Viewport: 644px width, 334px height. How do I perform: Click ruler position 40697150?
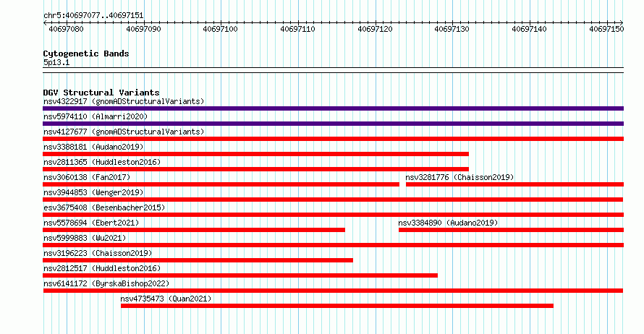(x=606, y=29)
